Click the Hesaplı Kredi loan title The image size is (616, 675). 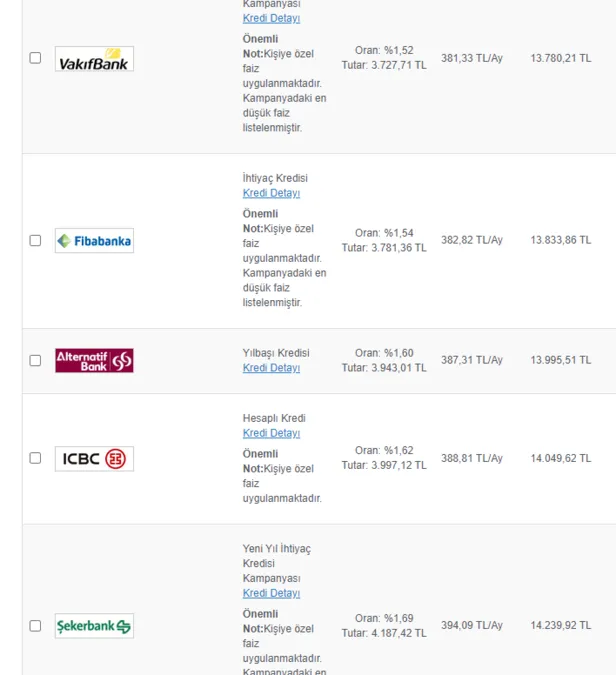coord(274,418)
